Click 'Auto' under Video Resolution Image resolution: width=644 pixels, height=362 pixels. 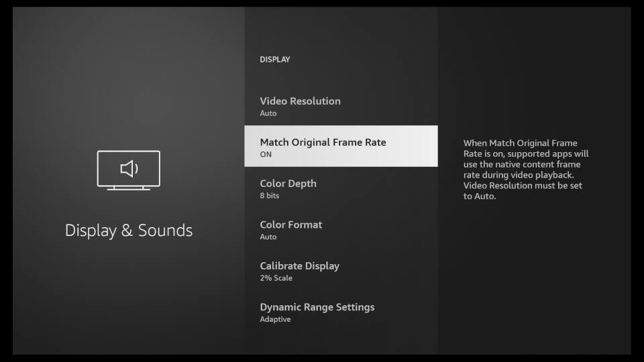268,113
